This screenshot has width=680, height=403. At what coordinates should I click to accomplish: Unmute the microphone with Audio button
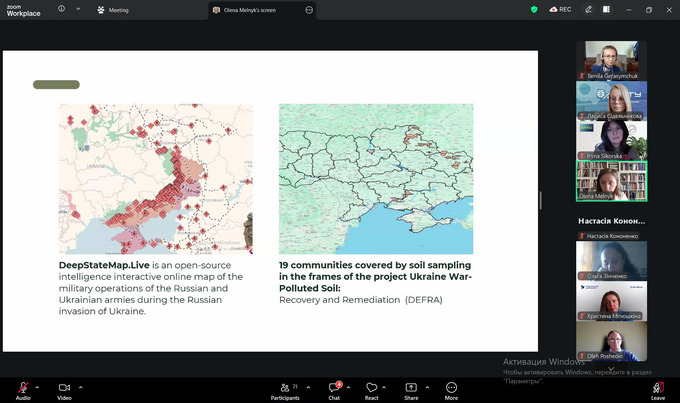pyautogui.click(x=22, y=388)
